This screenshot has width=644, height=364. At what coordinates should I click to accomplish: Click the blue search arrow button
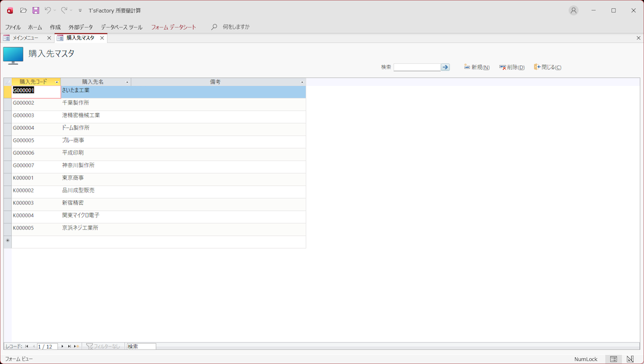coord(445,67)
